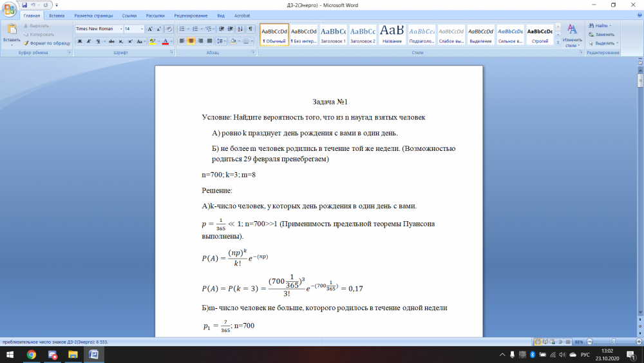Click the Paste clipboard icon
The width and height of the screenshot is (644, 363).
click(x=12, y=29)
